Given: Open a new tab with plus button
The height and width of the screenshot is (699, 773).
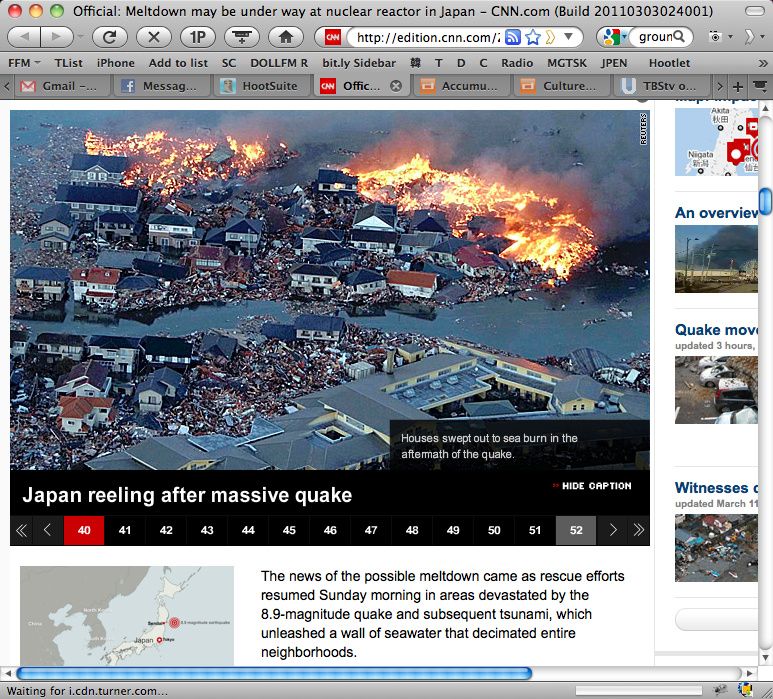Looking at the screenshot, I should click(x=738, y=86).
